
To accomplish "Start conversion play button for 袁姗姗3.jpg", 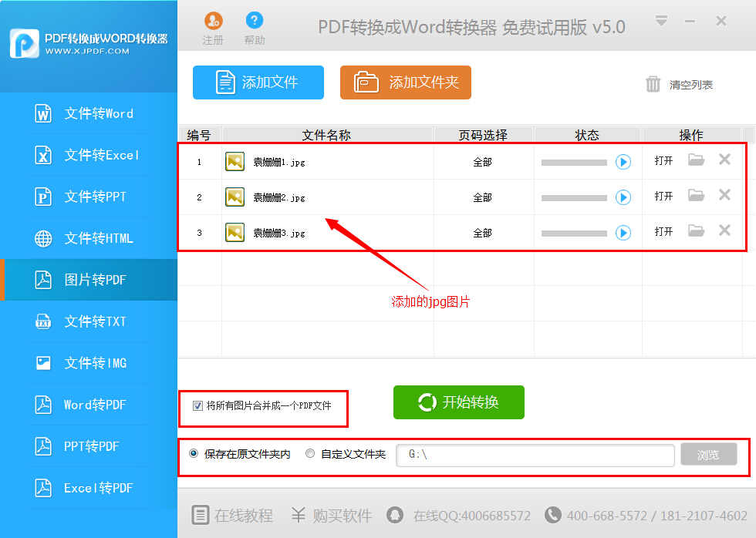I will coord(623,233).
